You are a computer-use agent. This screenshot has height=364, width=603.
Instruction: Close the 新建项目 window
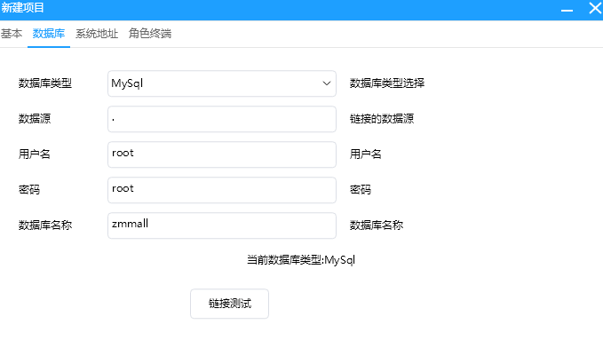pyautogui.click(x=595, y=8)
